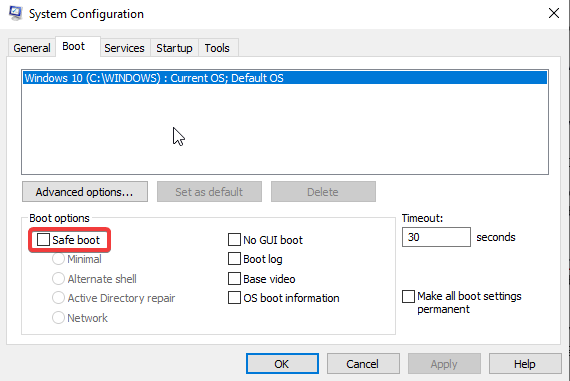Check the Base video option
This screenshot has height=381, width=570.
tap(234, 279)
